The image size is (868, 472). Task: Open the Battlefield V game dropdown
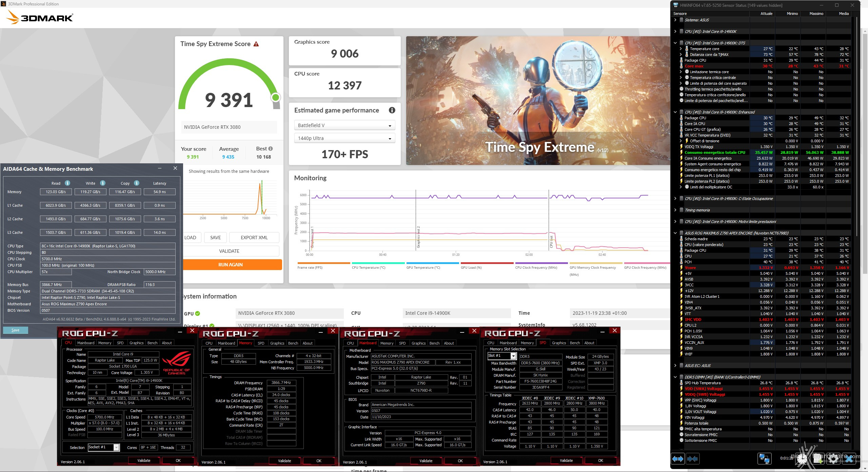[x=344, y=125]
